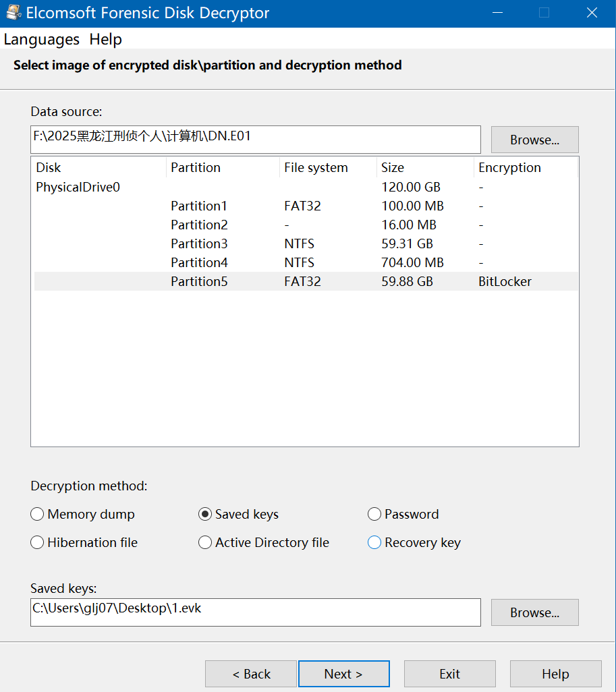
Task: Open the Languages menu
Action: (42, 40)
